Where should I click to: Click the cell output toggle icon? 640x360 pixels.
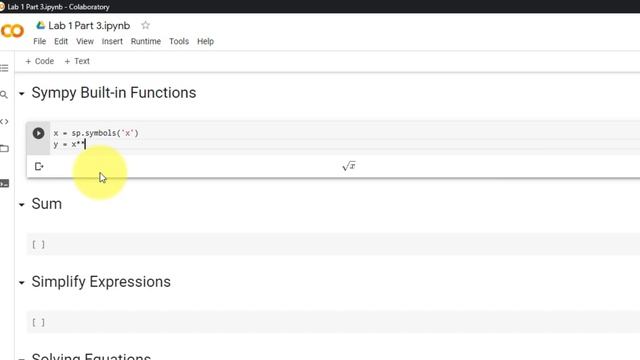(39, 167)
